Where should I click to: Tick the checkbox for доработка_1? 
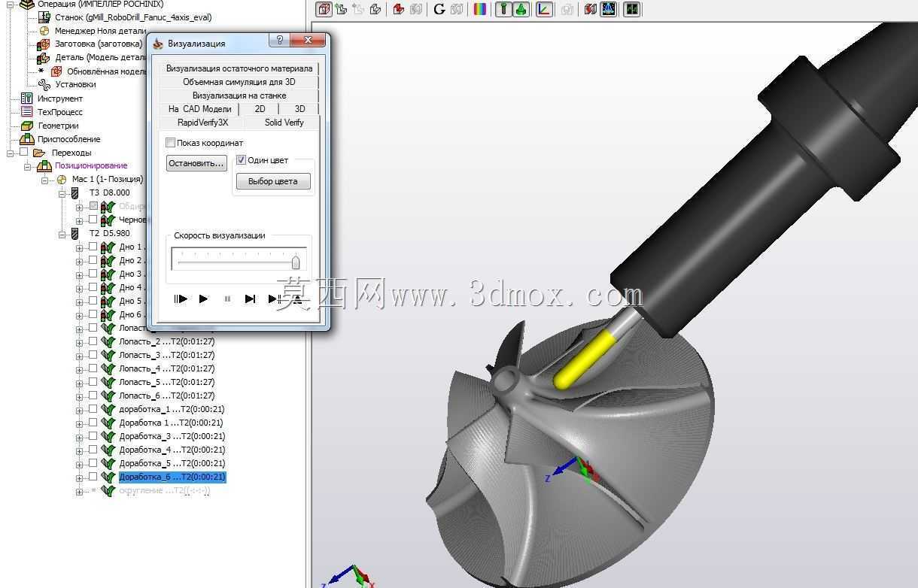(93, 409)
